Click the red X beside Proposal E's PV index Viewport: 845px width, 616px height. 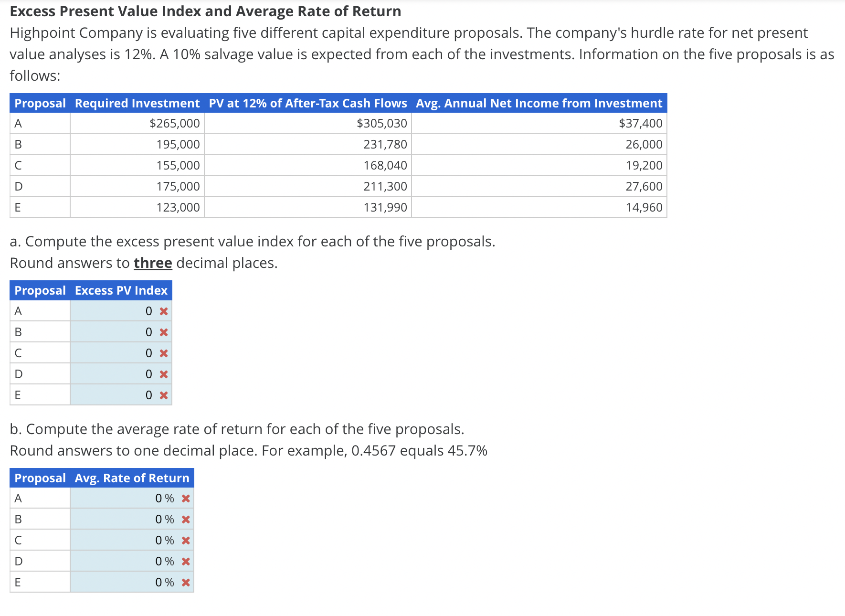click(164, 394)
